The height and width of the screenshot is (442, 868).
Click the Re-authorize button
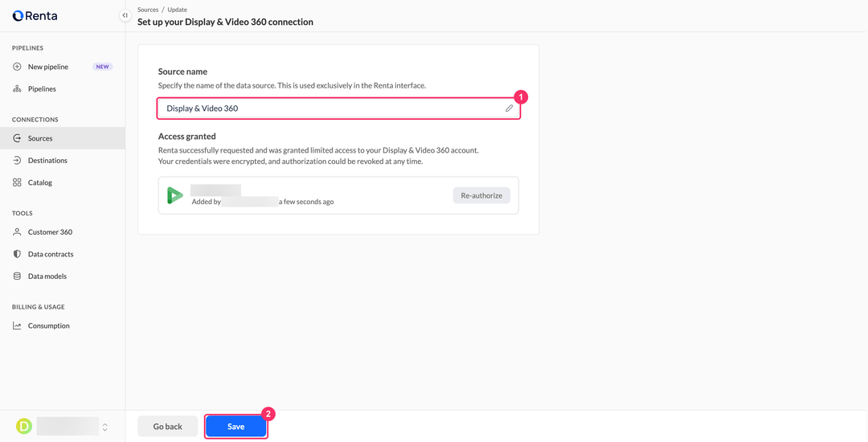tap(481, 195)
